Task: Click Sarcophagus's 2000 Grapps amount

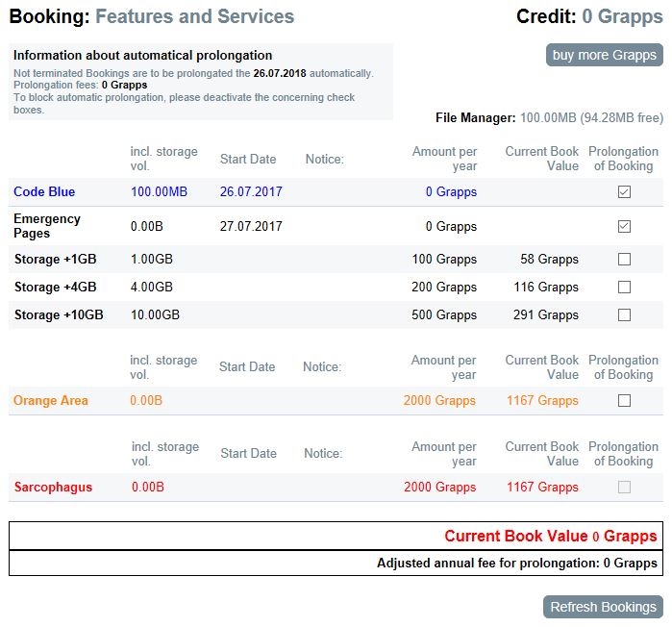Action: pyautogui.click(x=440, y=488)
